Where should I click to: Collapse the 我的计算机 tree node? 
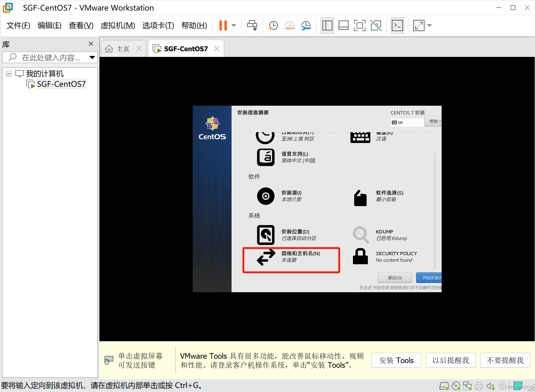(x=9, y=74)
